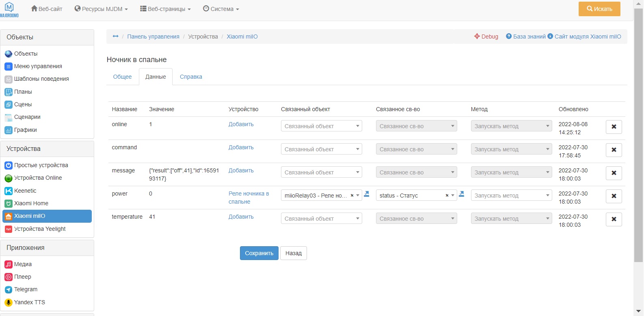Switch to the Общее tab
Screen dimensions: 644x316
tap(122, 77)
